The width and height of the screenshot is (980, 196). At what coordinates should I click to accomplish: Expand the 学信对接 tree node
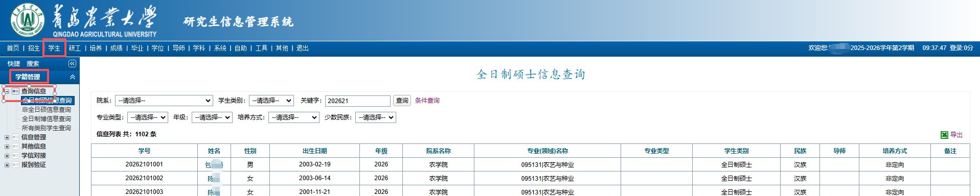[x=7, y=156]
